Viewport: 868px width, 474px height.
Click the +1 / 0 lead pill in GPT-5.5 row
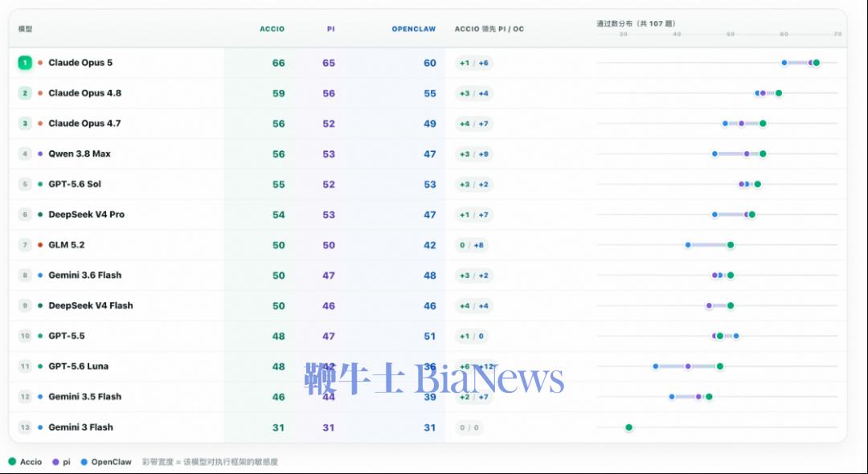pos(471,336)
